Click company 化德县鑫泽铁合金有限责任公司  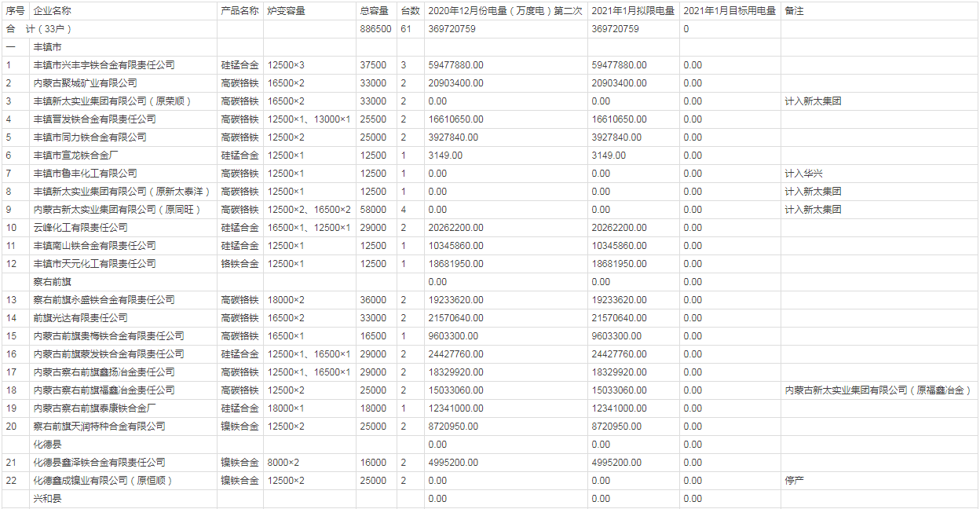coord(99,463)
